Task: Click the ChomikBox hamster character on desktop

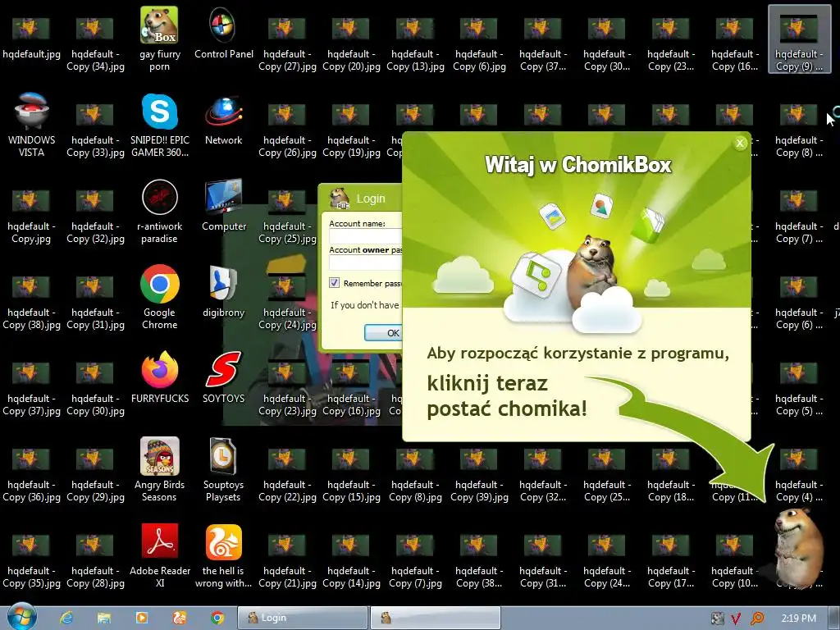Action: (799, 547)
